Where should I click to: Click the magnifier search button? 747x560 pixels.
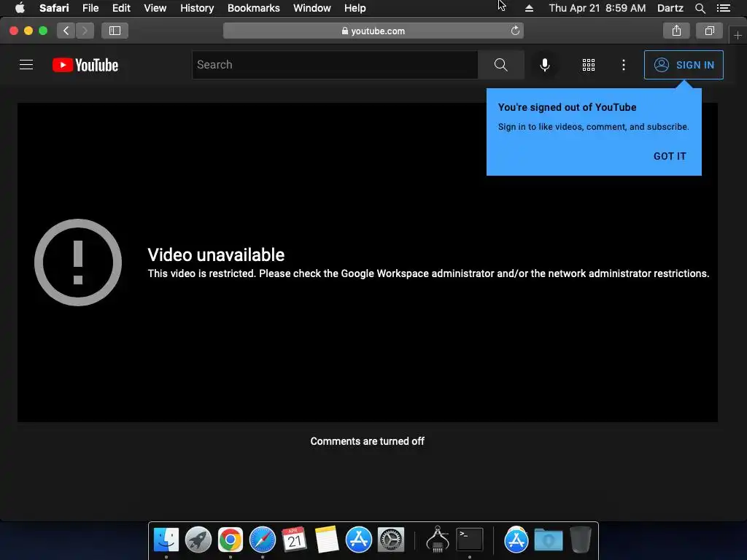[x=500, y=65]
